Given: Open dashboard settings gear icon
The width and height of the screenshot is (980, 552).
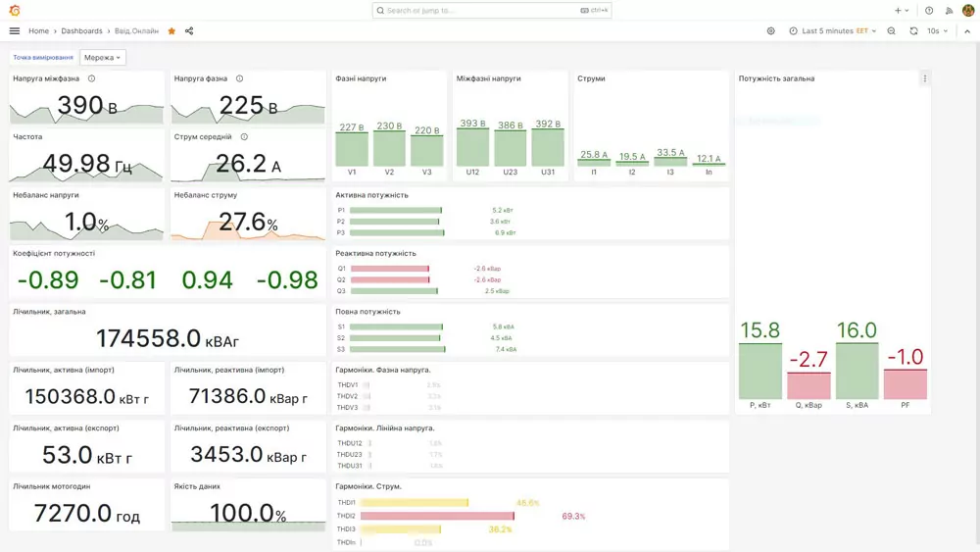Looking at the screenshot, I should pos(770,30).
